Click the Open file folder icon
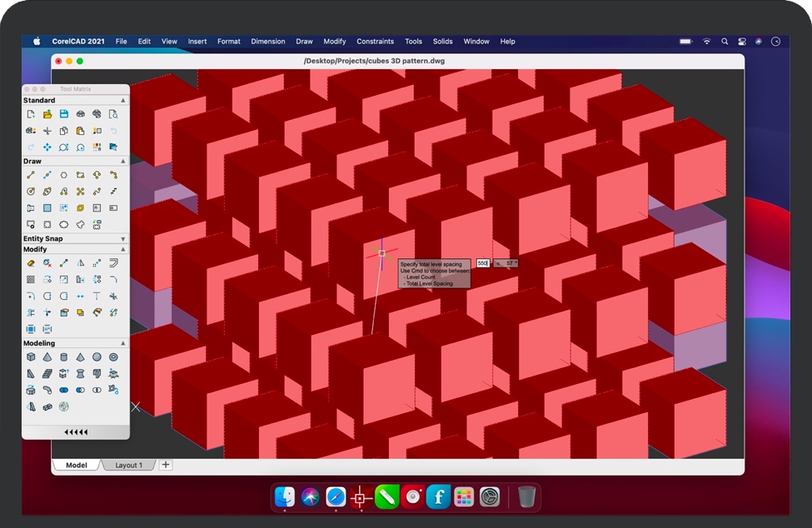Viewport: 812px width, 528px height. pos(47,114)
